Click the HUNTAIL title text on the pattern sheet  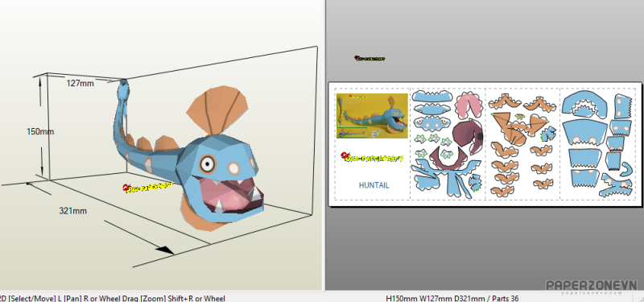(374, 185)
